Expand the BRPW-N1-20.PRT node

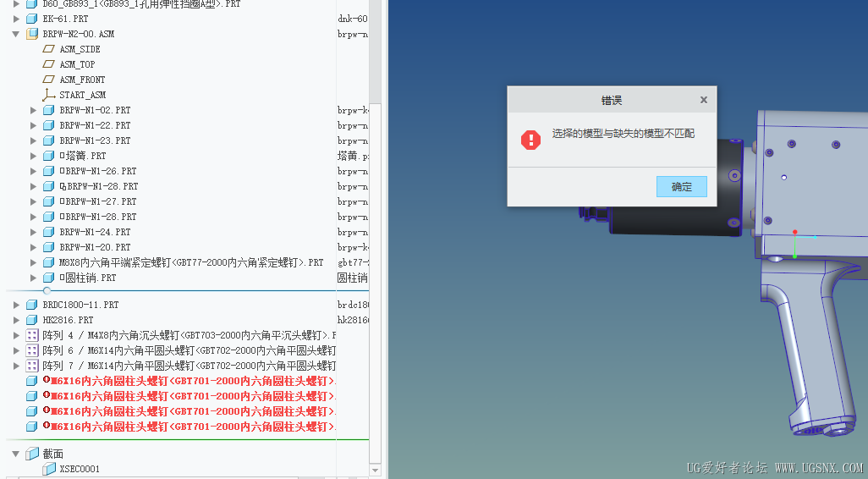pyautogui.click(x=33, y=247)
